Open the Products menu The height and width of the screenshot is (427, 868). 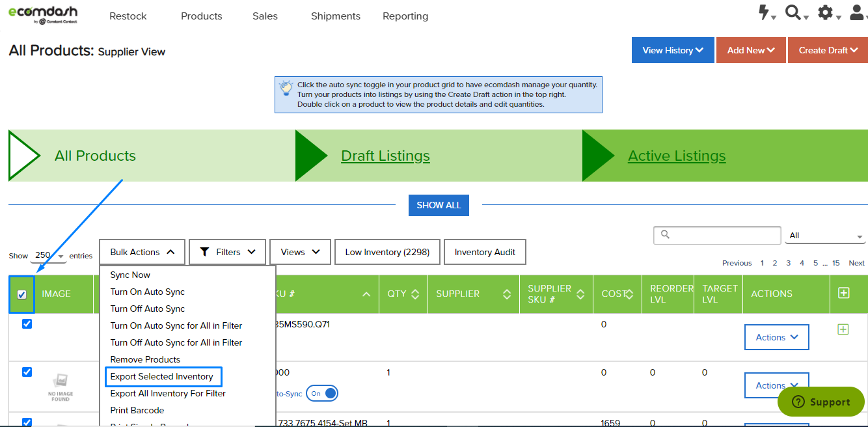202,16
